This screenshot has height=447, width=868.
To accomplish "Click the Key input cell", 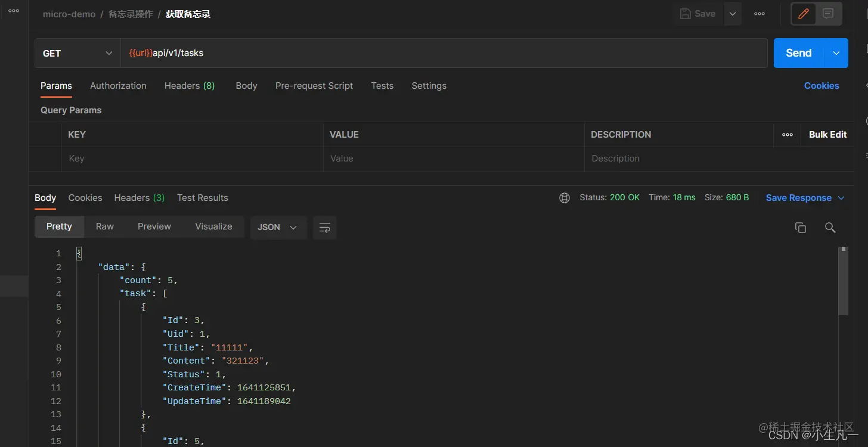I will click(x=192, y=159).
